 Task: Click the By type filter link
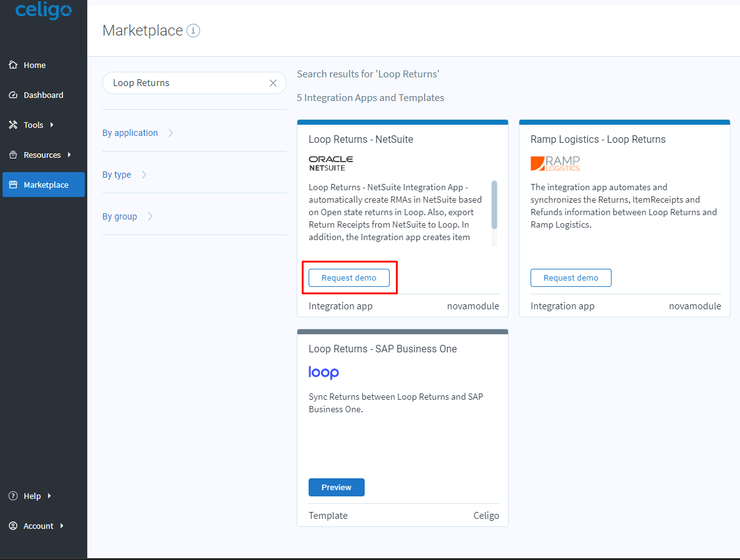pos(117,175)
